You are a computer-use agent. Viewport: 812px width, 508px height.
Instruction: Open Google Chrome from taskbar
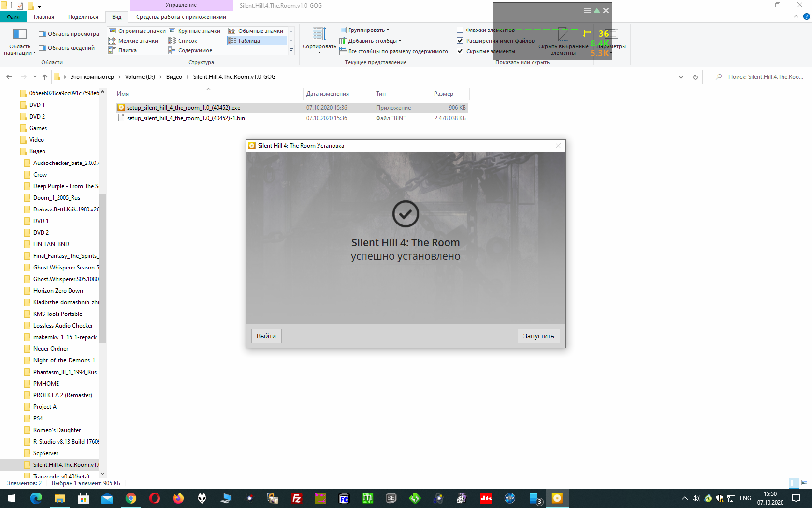point(130,498)
